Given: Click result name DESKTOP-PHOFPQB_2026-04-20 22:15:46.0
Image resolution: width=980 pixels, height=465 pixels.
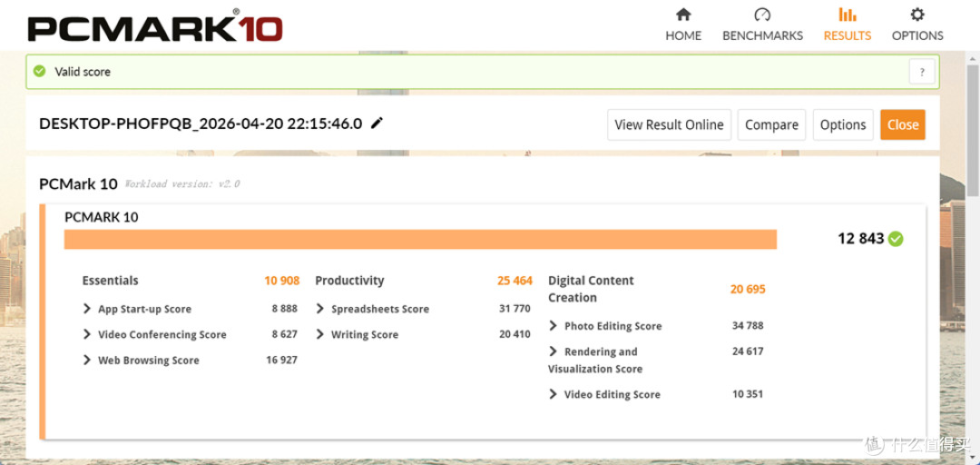Looking at the screenshot, I should [x=201, y=124].
